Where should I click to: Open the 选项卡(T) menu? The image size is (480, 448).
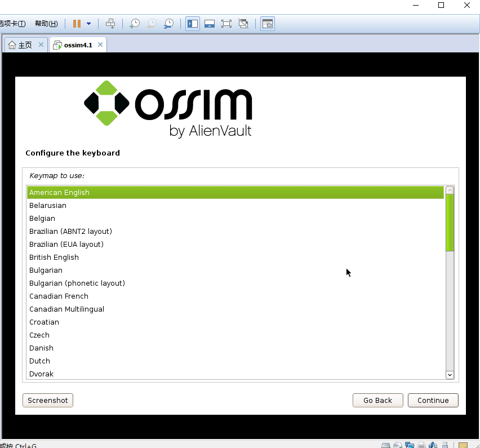pos(12,24)
